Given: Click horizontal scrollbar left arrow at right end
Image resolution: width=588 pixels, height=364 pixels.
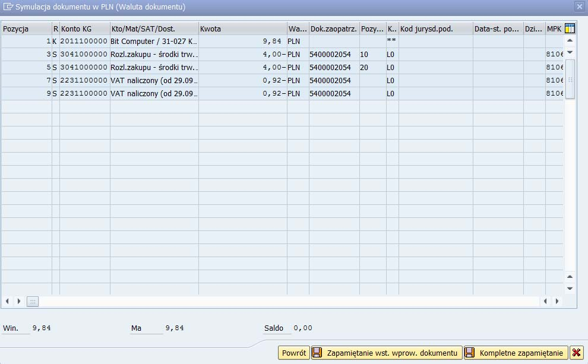Looking at the screenshot, I should click(x=545, y=301).
